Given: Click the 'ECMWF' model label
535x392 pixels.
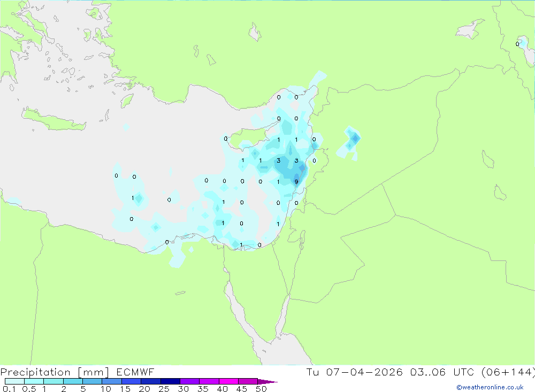Looking at the screenshot, I should click(x=135, y=372).
